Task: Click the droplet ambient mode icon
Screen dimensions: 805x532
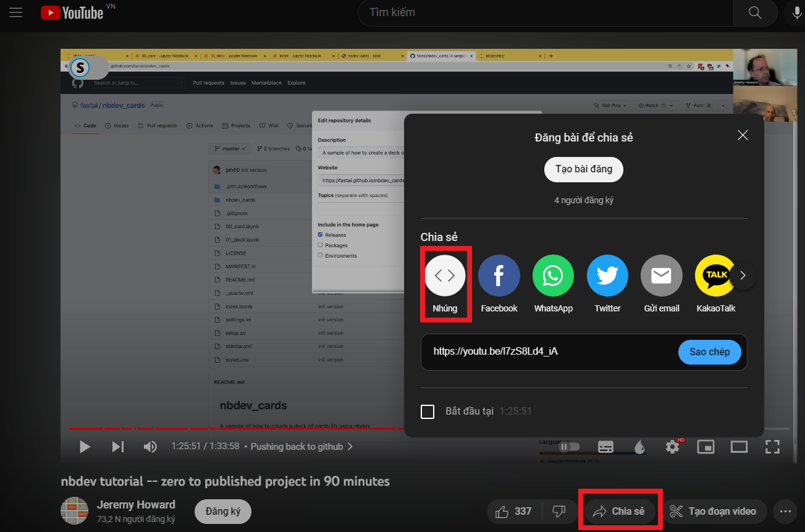Action: [639, 446]
